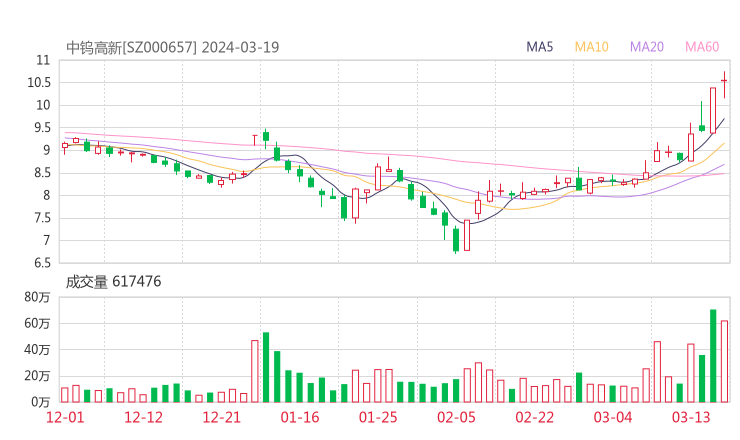This screenshot has height=440, width=740.
Task: Click the tall red candlestick at the 02-05 low
Action: point(467,235)
